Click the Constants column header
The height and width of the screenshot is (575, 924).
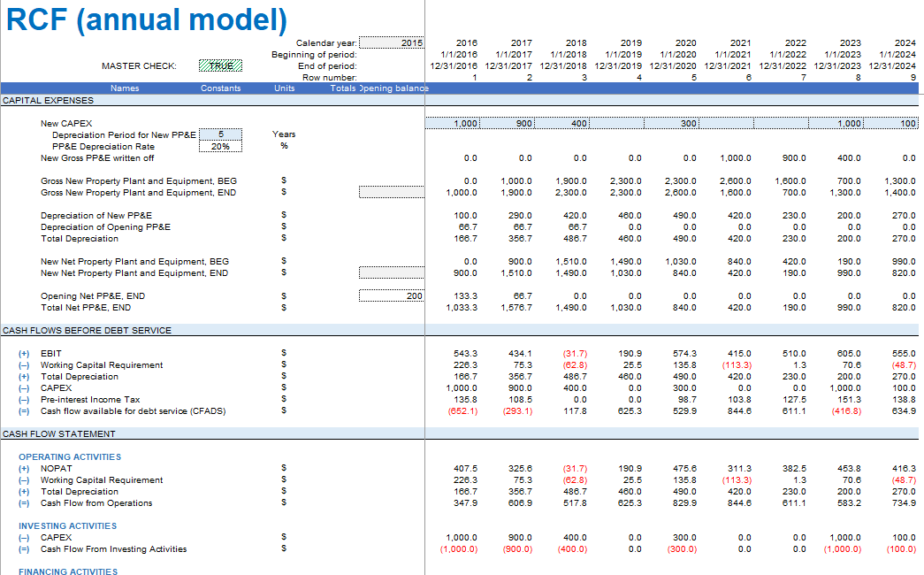point(220,88)
